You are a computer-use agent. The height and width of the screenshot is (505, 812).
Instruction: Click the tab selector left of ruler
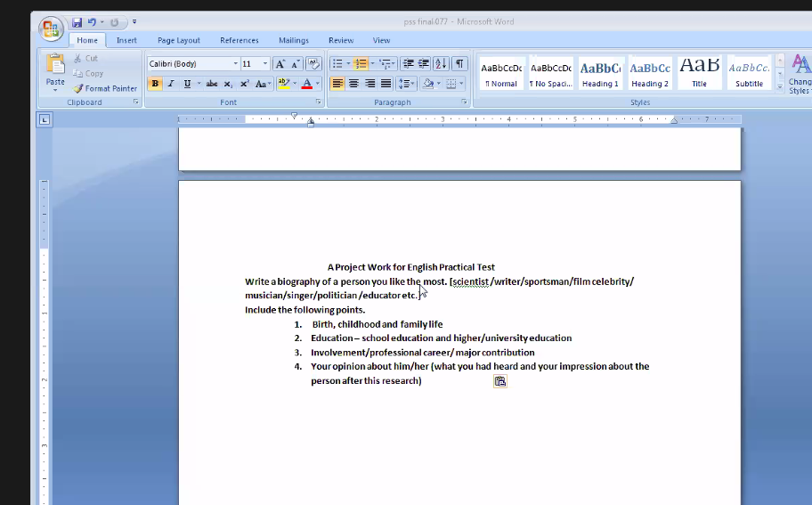click(x=44, y=119)
